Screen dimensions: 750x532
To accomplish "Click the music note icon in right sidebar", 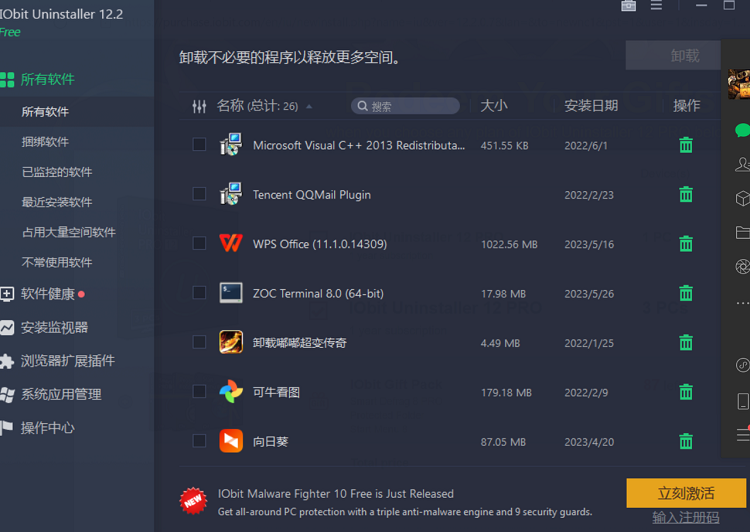I will pyautogui.click(x=742, y=365).
